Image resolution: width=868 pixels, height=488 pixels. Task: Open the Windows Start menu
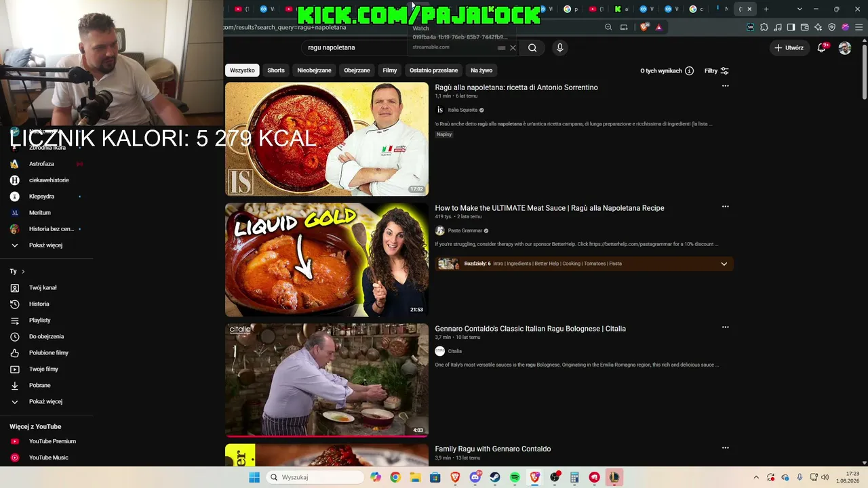tap(254, 477)
